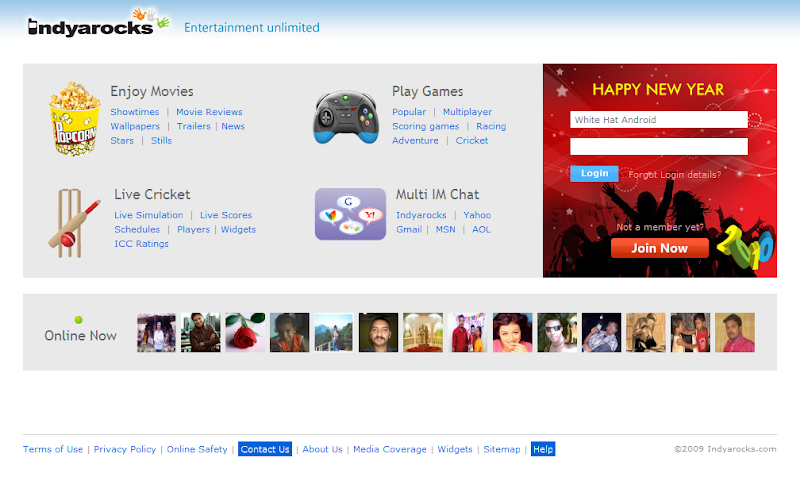Open Scoring games link
The height and width of the screenshot is (481, 800).
click(426, 126)
